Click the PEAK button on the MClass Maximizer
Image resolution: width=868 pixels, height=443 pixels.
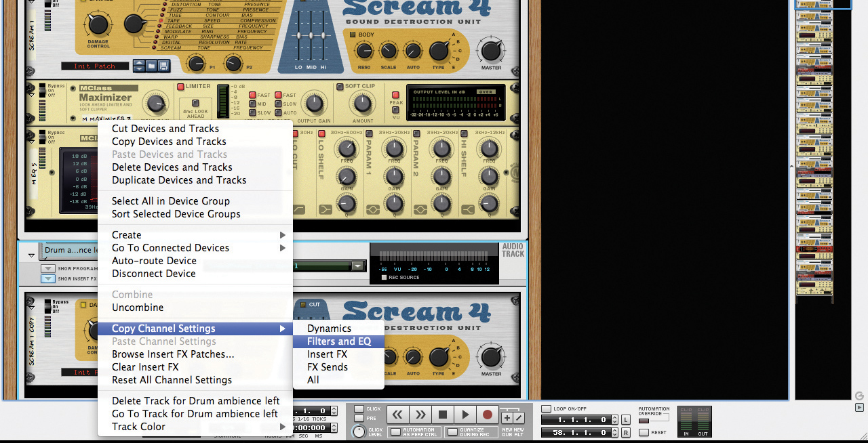[395, 96]
